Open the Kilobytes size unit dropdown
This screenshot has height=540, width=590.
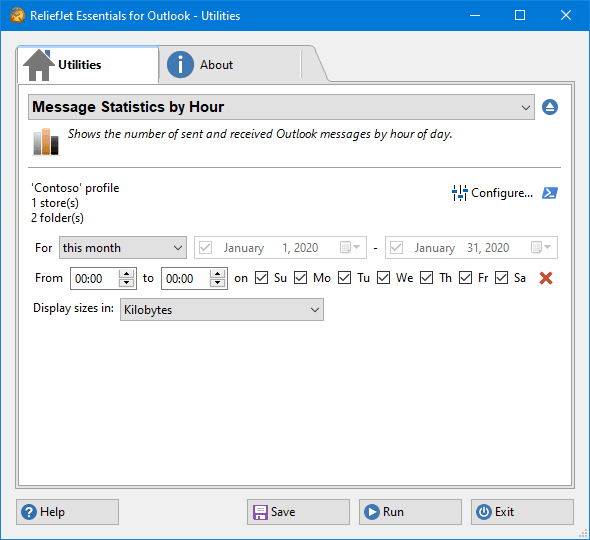pyautogui.click(x=222, y=310)
